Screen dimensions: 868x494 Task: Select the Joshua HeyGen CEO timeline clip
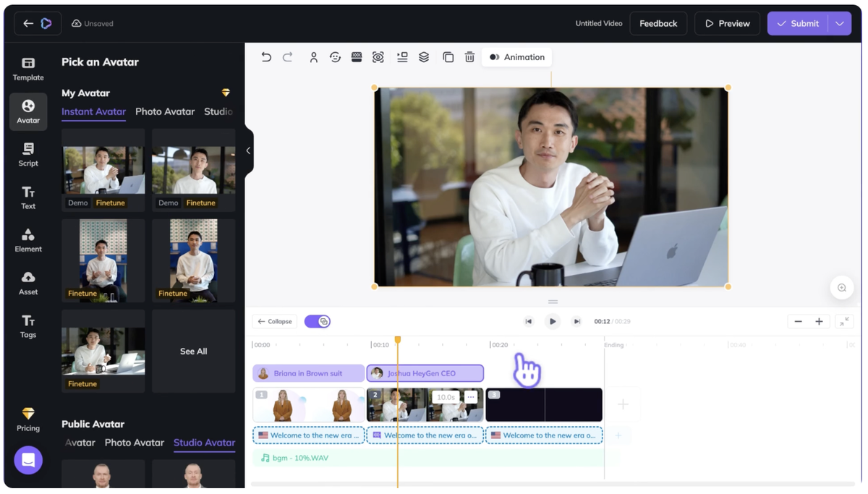tap(425, 372)
